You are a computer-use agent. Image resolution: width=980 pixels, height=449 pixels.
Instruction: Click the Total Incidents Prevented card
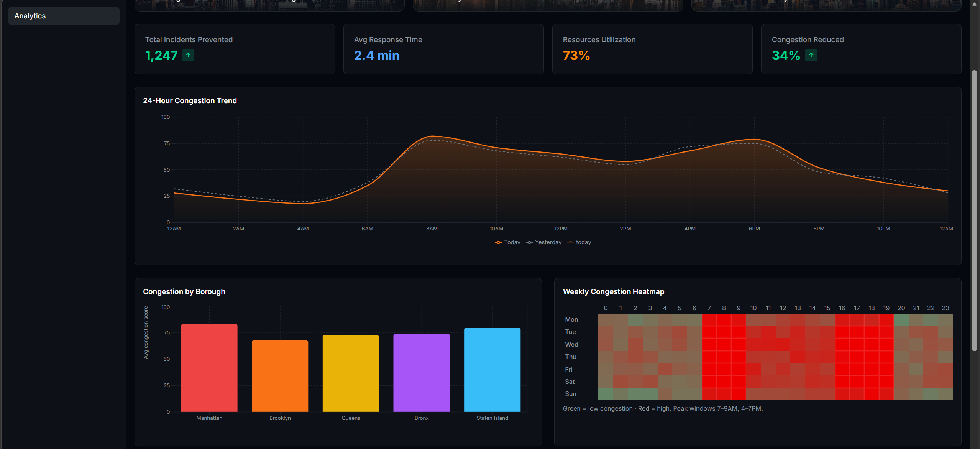234,49
